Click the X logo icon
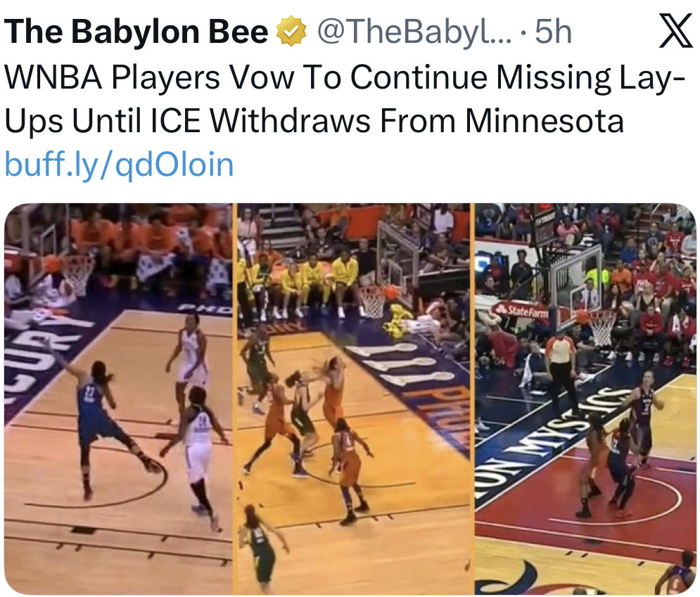Image resolution: width=700 pixels, height=597 pixels. pyautogui.click(x=676, y=31)
